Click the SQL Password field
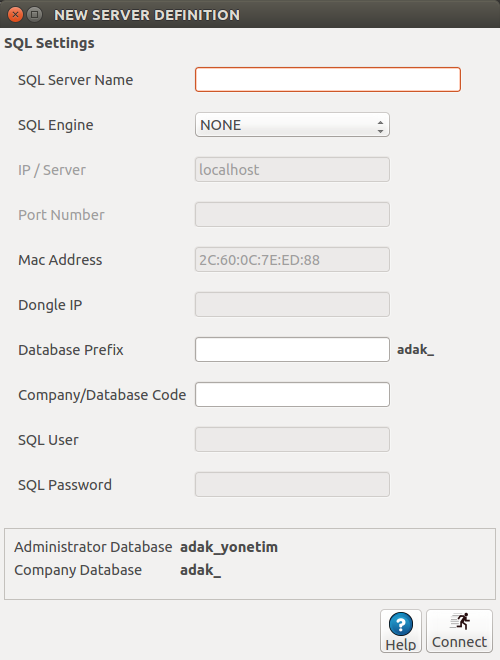This screenshot has width=500, height=660. point(292,484)
